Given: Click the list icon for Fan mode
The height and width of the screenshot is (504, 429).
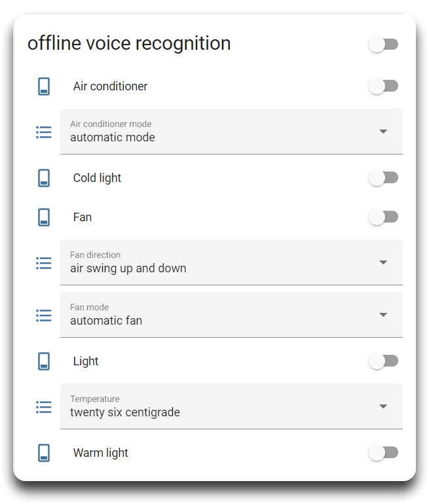Looking at the screenshot, I should click(x=44, y=315).
